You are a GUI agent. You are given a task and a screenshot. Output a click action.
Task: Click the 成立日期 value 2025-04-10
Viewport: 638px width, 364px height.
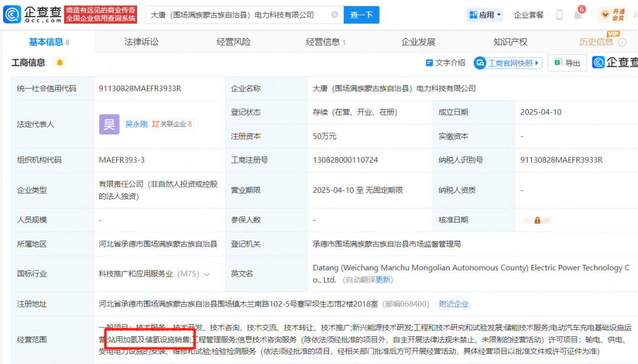541,112
